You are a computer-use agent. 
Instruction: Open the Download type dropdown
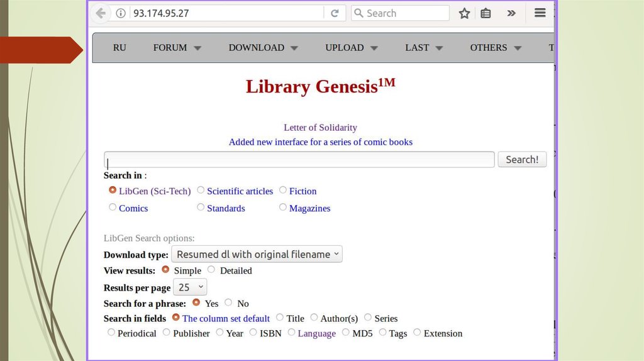click(257, 254)
